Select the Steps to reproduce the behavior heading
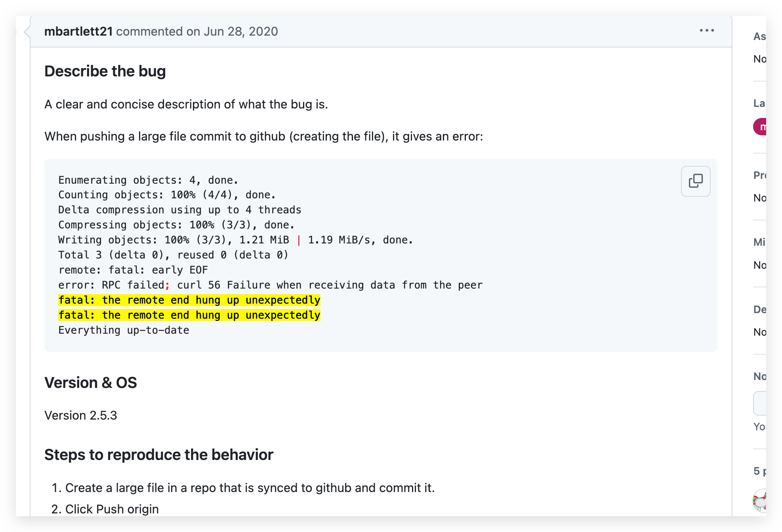The width and height of the screenshot is (782, 532). (x=159, y=455)
